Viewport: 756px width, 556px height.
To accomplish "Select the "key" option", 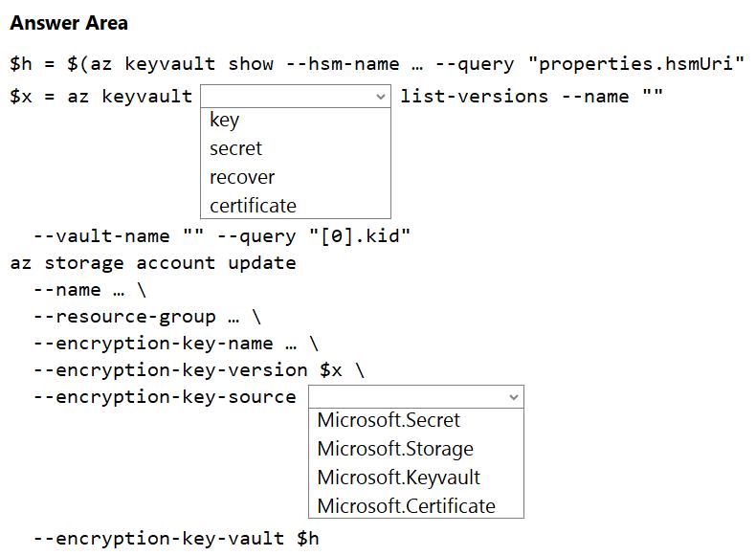I will 225,120.
